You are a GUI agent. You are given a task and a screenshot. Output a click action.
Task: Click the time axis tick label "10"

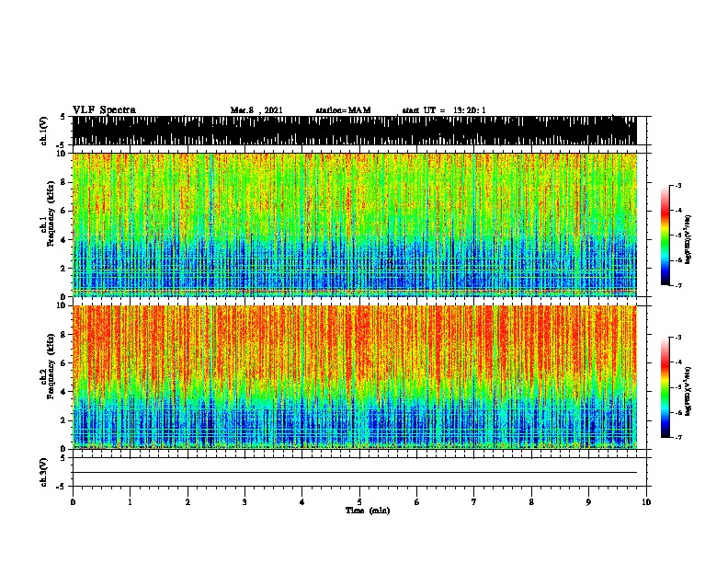coord(646,501)
